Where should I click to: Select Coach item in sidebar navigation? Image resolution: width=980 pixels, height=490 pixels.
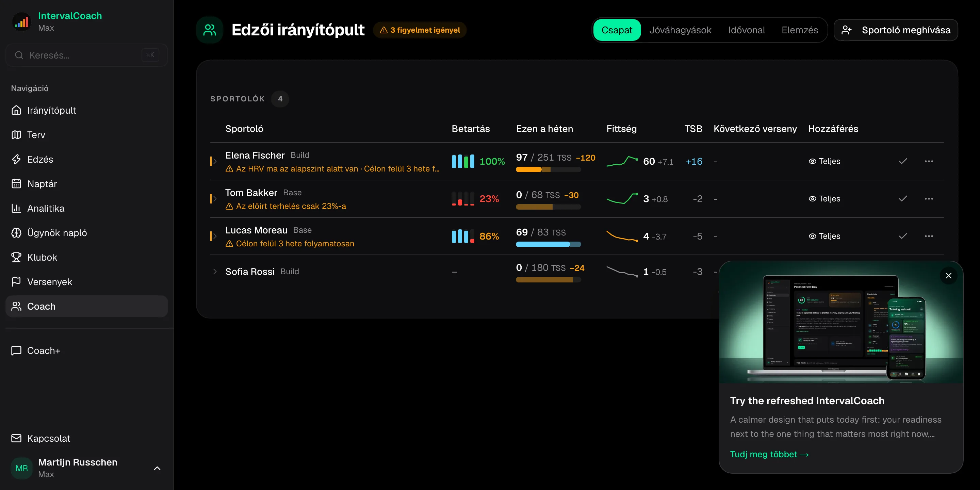coord(86,306)
